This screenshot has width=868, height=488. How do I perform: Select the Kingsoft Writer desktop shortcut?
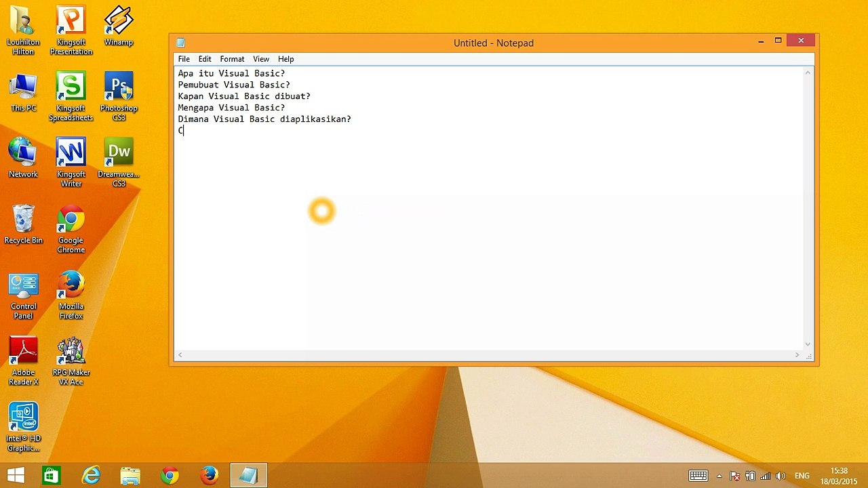pyautogui.click(x=71, y=163)
